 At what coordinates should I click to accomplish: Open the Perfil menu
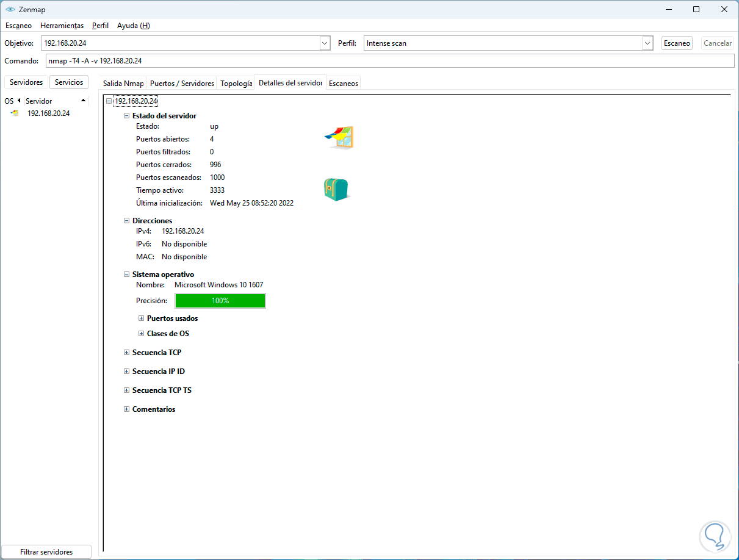coord(100,26)
